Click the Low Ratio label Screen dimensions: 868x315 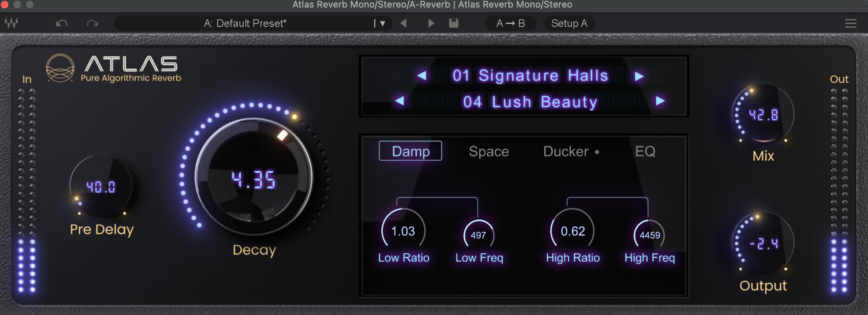(404, 258)
